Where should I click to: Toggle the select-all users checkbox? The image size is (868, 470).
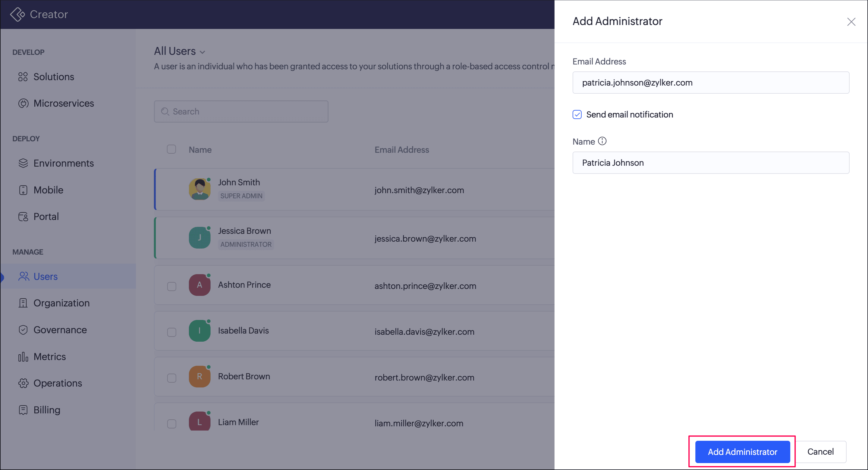(171, 149)
